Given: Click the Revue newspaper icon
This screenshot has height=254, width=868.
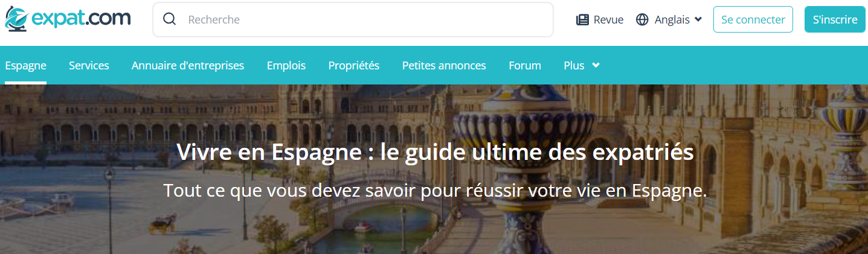Looking at the screenshot, I should (x=582, y=20).
